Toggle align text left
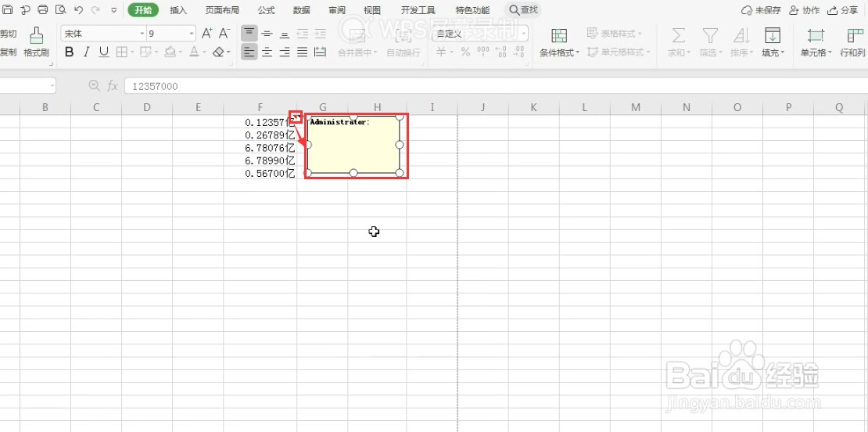This screenshot has width=868, height=432. pos(249,52)
